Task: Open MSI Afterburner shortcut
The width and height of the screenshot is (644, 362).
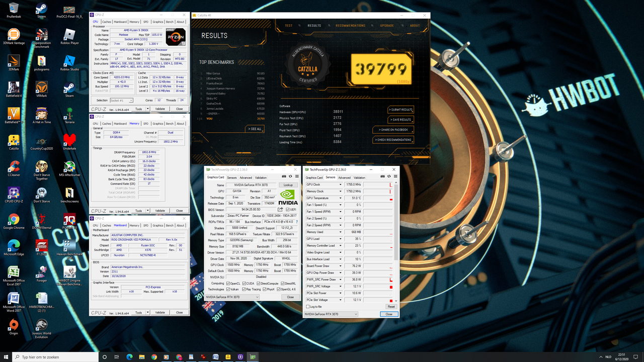Action: [69, 169]
